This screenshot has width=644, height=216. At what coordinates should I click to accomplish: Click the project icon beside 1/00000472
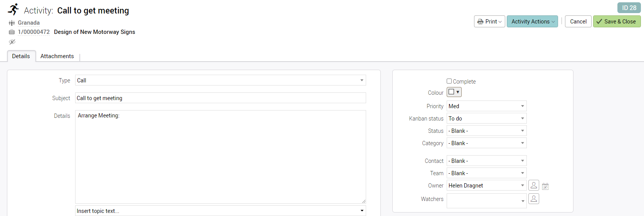click(12, 32)
